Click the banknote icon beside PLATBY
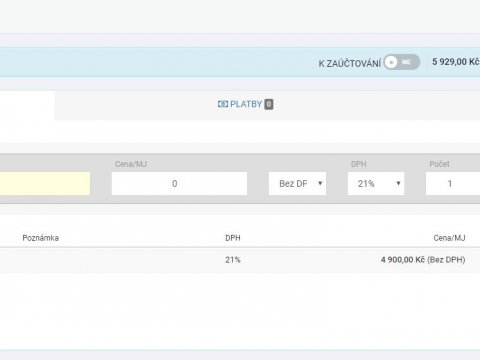The height and width of the screenshot is (360, 480). [x=223, y=104]
